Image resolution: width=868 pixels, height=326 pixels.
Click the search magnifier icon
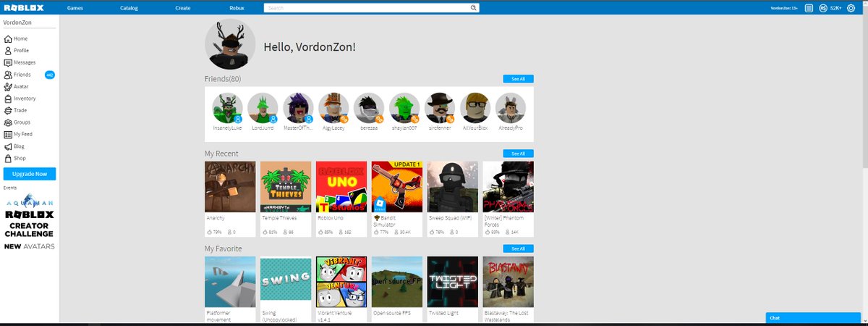point(474,8)
